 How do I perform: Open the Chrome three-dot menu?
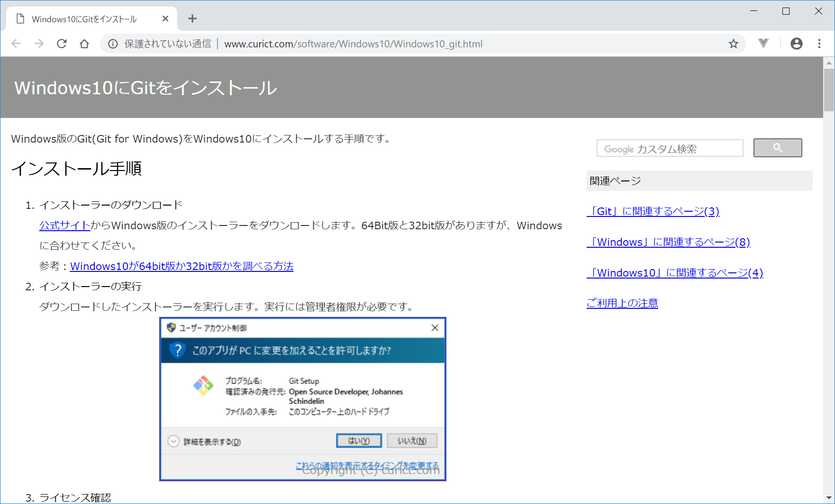(819, 44)
